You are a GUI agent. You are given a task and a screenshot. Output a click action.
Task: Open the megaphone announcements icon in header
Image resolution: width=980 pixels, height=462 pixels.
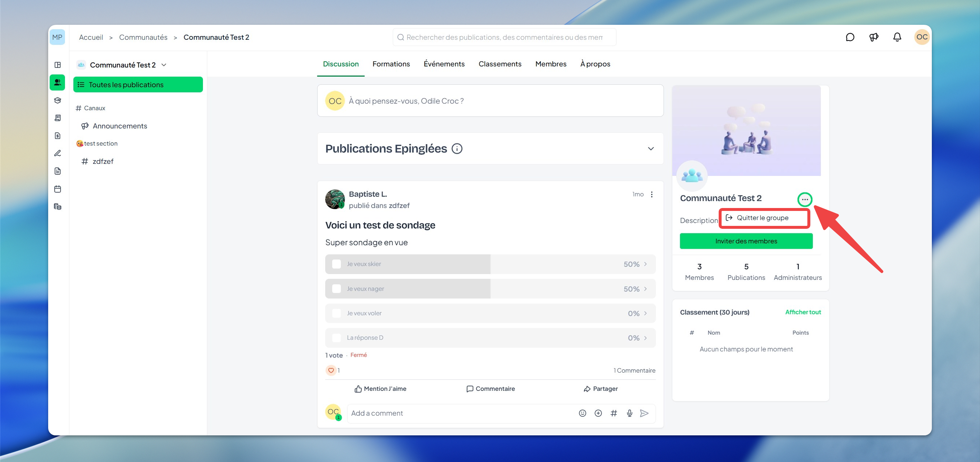[x=873, y=37]
